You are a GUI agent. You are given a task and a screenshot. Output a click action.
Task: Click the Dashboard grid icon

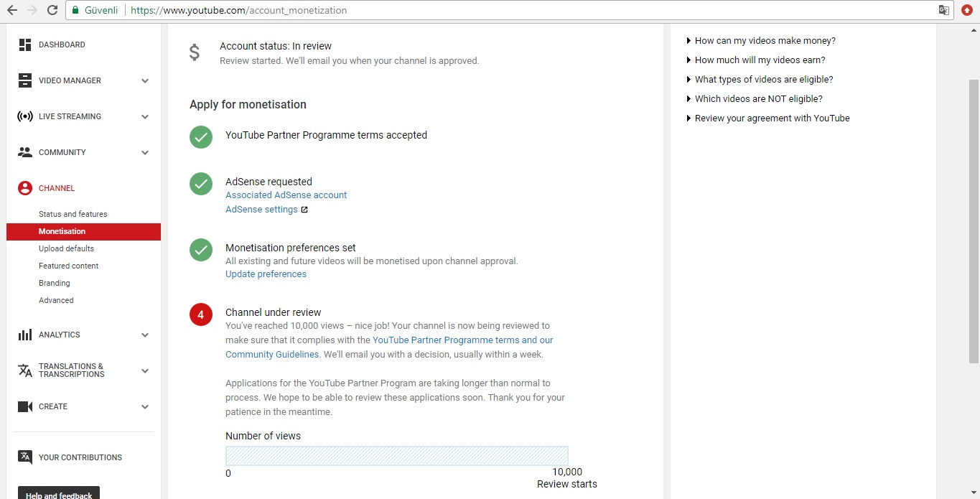pos(25,45)
